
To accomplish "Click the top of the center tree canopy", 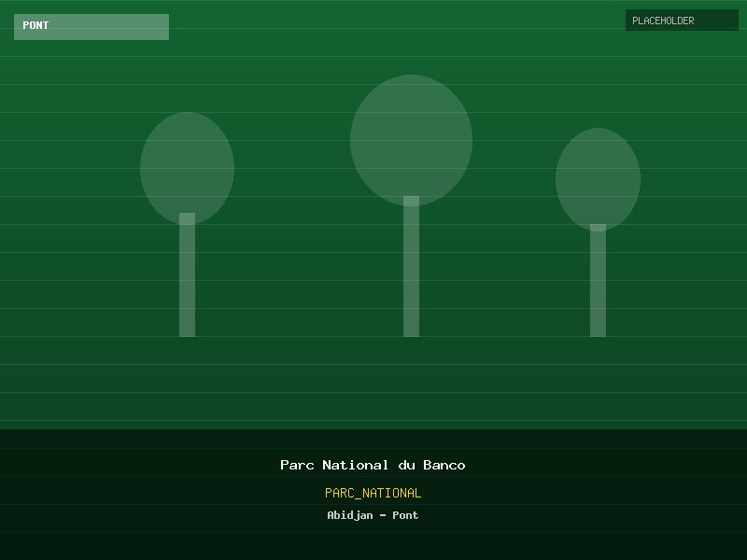I will pyautogui.click(x=411, y=80).
